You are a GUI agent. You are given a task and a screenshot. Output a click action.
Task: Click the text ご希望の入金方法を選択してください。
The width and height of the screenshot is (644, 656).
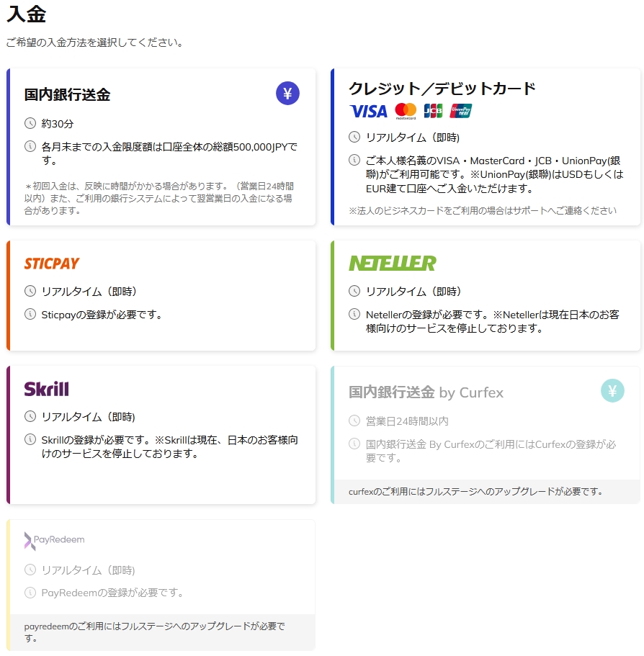point(95,42)
